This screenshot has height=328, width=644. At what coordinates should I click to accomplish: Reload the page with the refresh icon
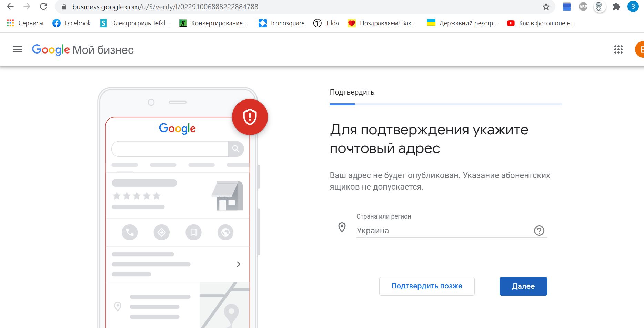point(43,7)
